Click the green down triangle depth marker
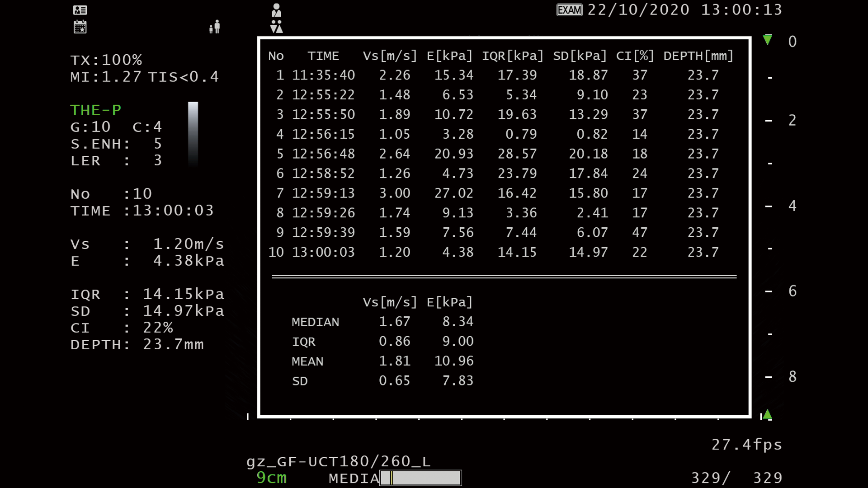The height and width of the screenshot is (488, 868). tap(767, 40)
